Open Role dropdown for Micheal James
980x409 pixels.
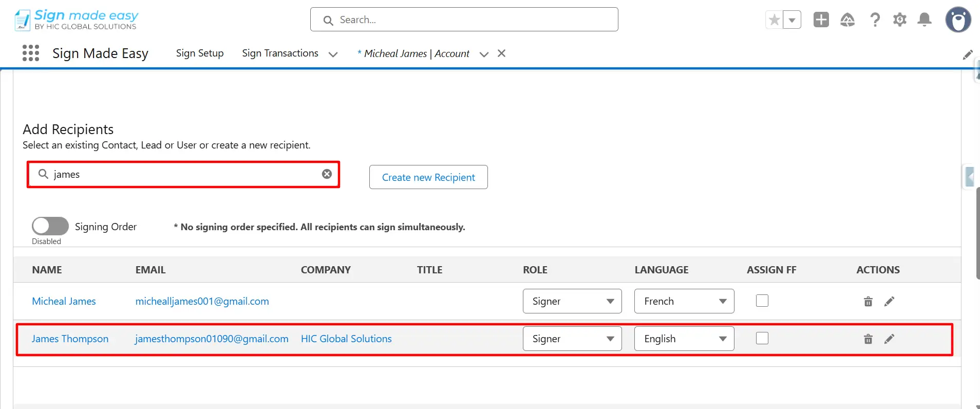pyautogui.click(x=572, y=301)
